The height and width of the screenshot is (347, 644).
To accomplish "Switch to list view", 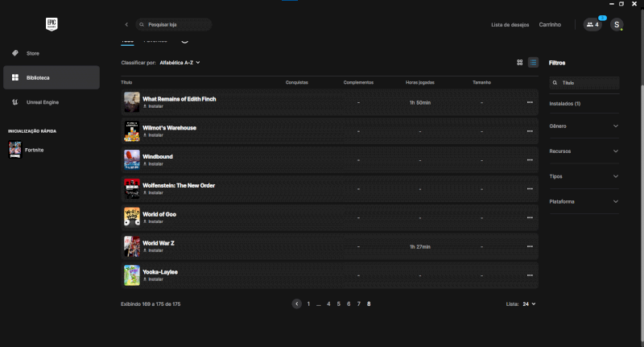I will pos(533,63).
